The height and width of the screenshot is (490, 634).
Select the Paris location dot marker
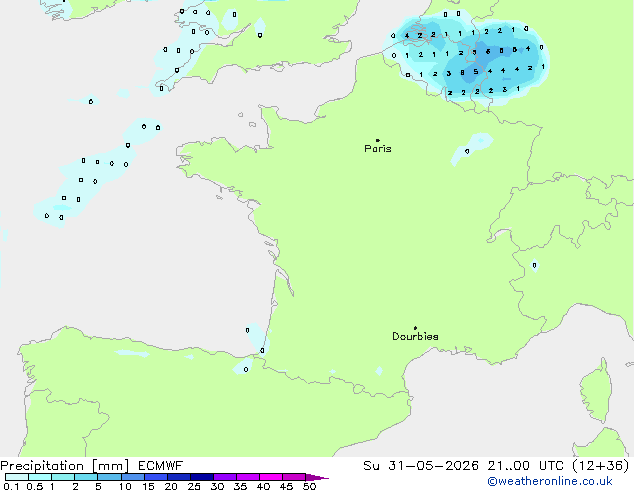[378, 140]
